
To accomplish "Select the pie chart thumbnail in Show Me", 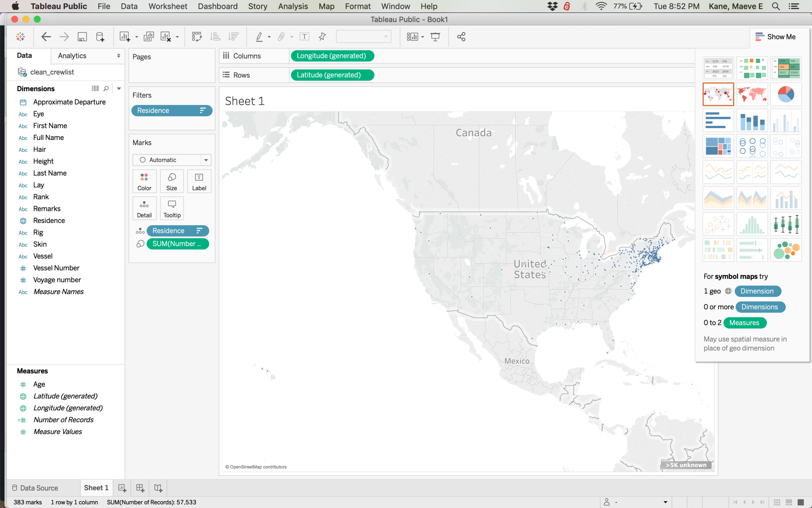I will pos(786,94).
